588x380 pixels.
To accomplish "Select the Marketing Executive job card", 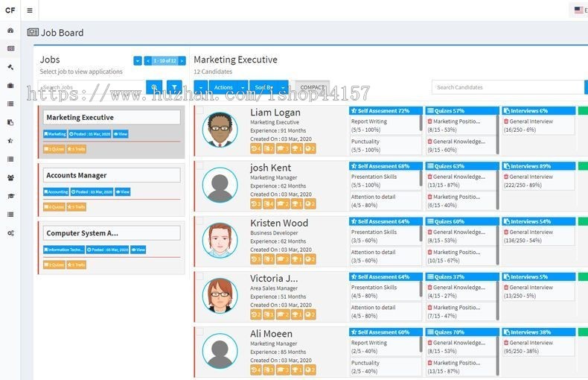I will click(112, 132).
